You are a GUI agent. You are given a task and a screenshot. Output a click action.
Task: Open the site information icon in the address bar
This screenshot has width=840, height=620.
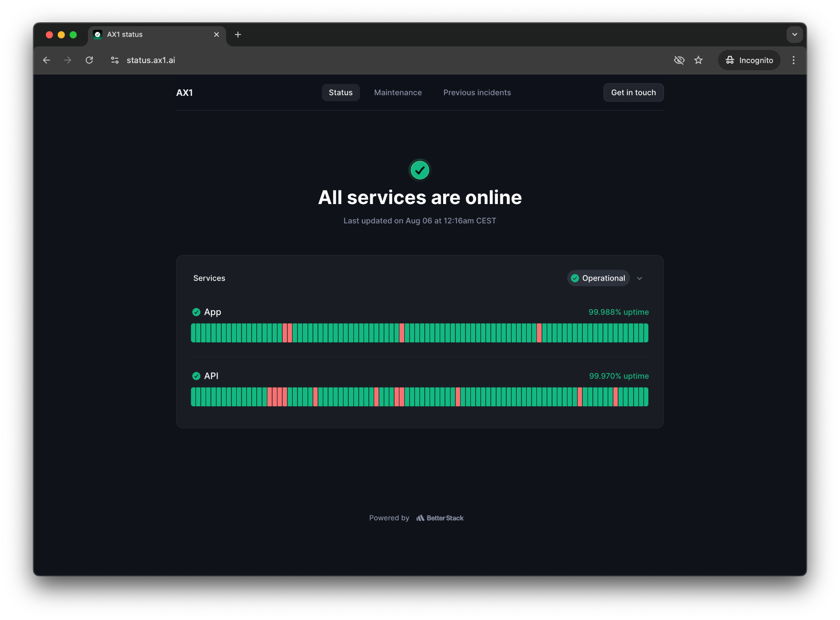(114, 60)
